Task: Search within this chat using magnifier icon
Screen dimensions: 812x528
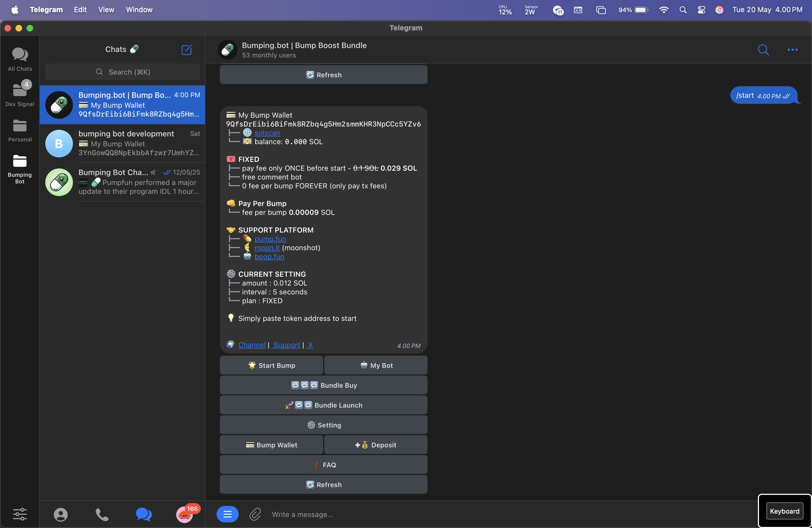Action: [x=763, y=50]
